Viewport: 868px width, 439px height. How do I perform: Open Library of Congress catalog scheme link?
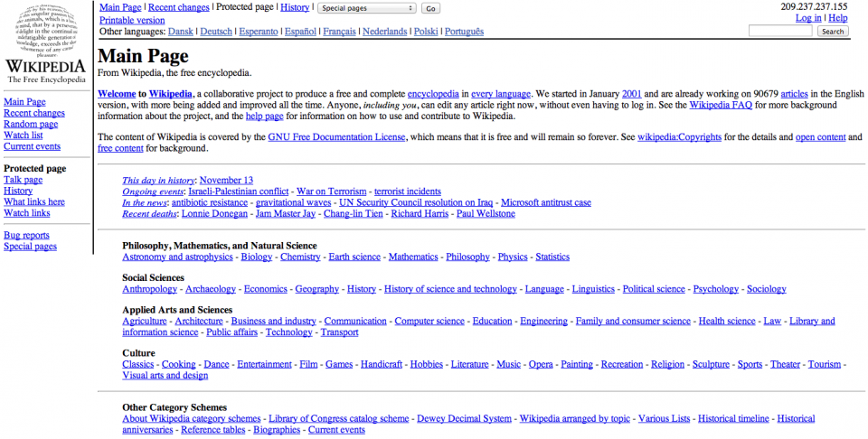(339, 418)
